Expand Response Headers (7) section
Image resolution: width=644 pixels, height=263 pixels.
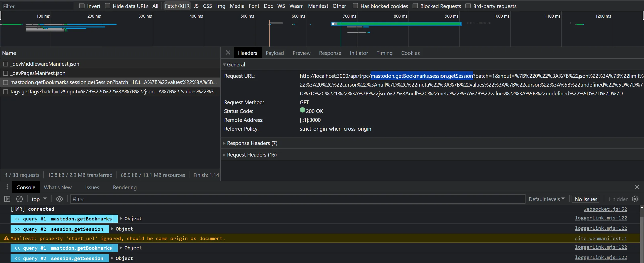click(224, 143)
